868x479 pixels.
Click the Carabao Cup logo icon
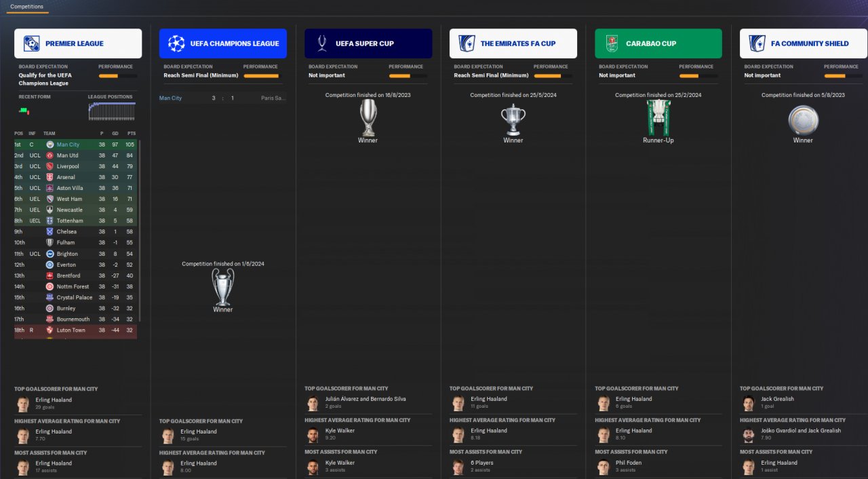pyautogui.click(x=612, y=43)
